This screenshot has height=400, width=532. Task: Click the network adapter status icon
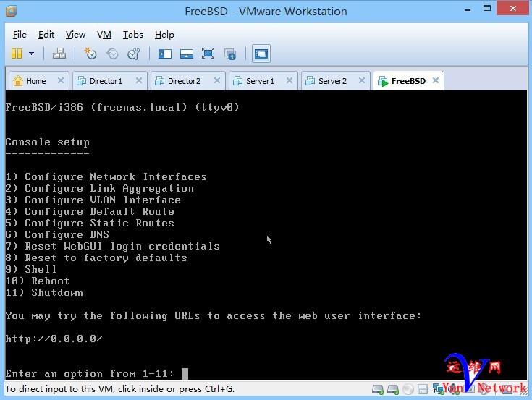pos(439,389)
